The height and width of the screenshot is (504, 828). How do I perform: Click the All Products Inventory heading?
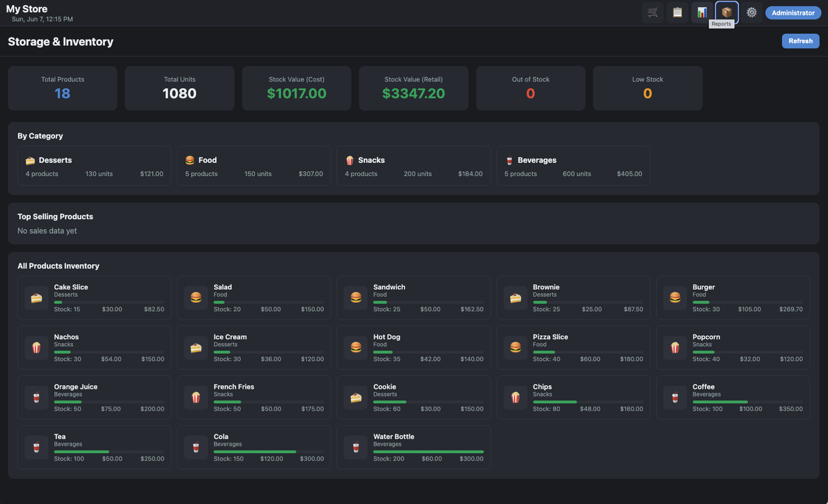[58, 266]
